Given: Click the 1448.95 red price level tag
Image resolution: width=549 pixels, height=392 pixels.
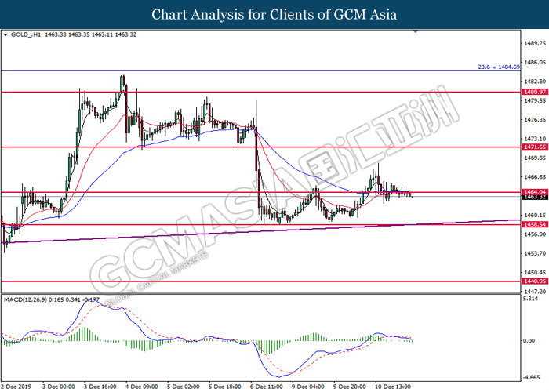Looking at the screenshot, I should coord(534,281).
